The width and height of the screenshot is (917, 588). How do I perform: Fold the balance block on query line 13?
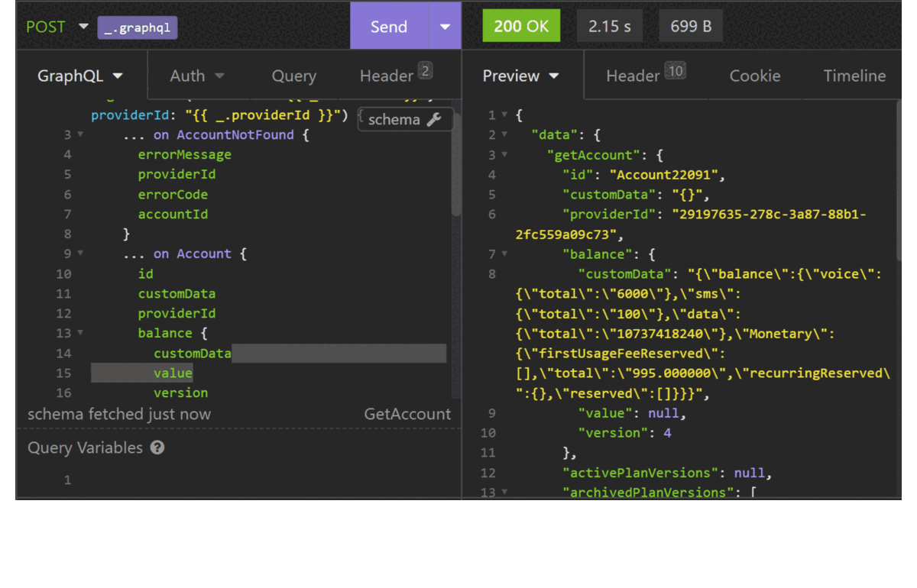[x=80, y=334]
